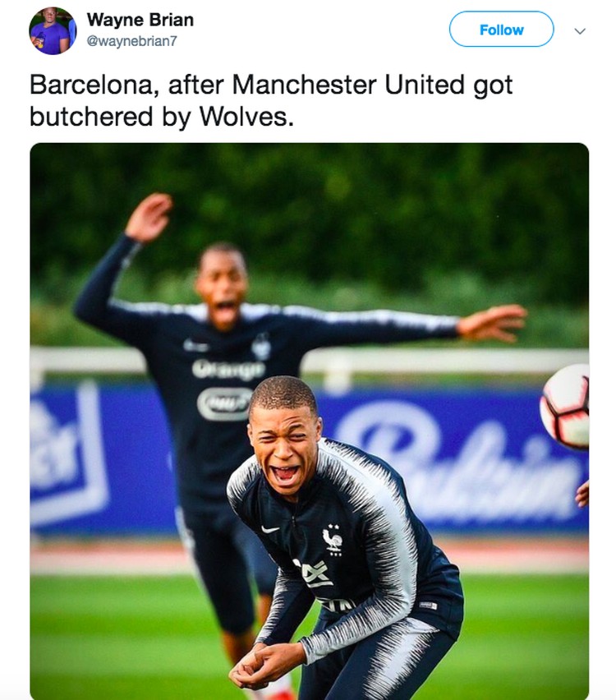Open the @waynebrian7 handle link

[x=132, y=41]
